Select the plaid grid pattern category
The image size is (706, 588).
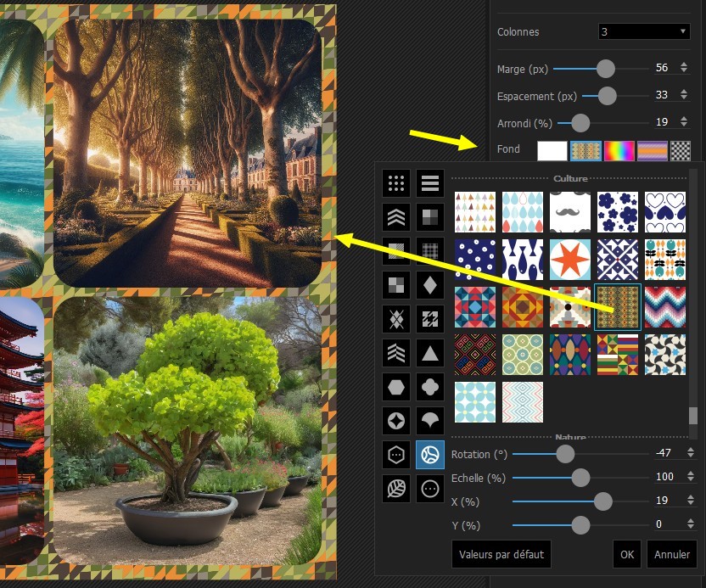pos(430,251)
